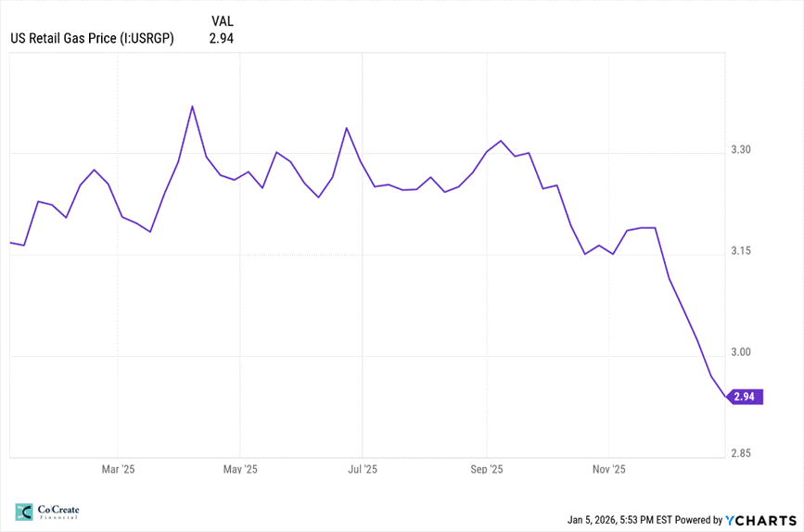Click the September peak on the line

[x=501, y=141]
